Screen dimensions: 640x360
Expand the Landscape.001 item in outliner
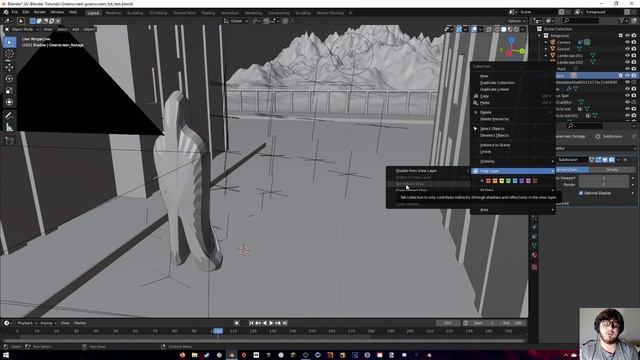(x=546, y=56)
